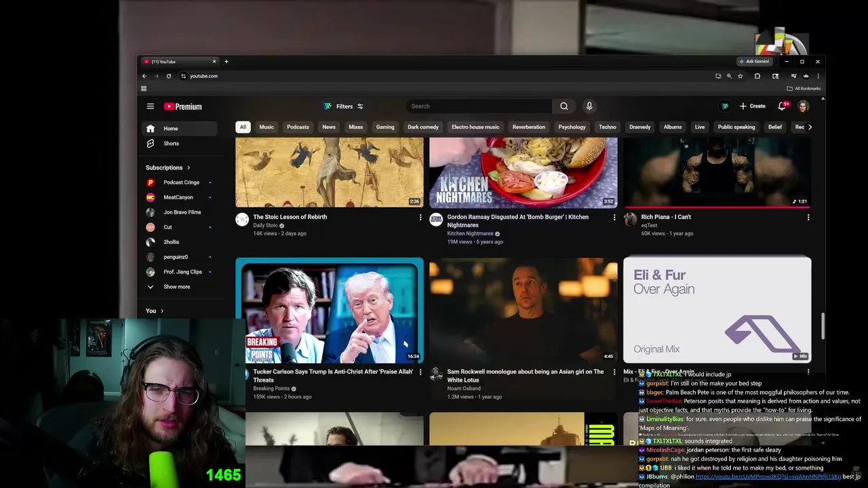Image resolution: width=868 pixels, height=488 pixels.
Task: Open options for Sam Rockwell video
Action: tap(614, 372)
